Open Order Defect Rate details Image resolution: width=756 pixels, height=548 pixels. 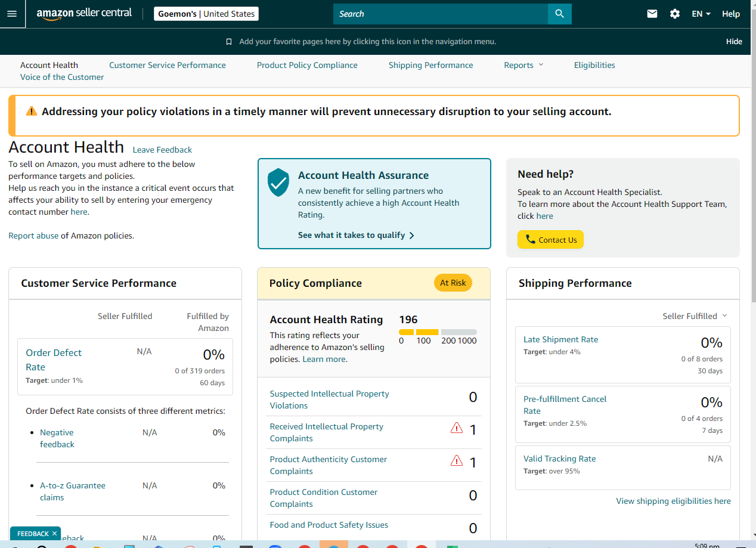[x=54, y=360]
